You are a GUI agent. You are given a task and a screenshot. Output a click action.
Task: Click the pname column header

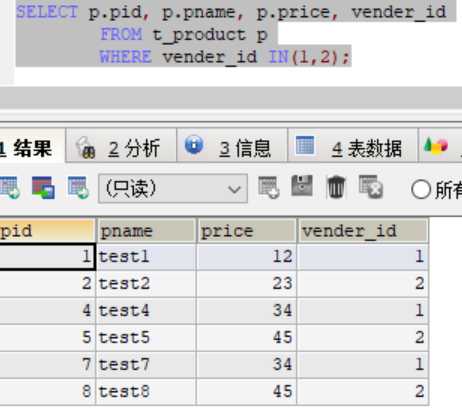[x=146, y=231]
